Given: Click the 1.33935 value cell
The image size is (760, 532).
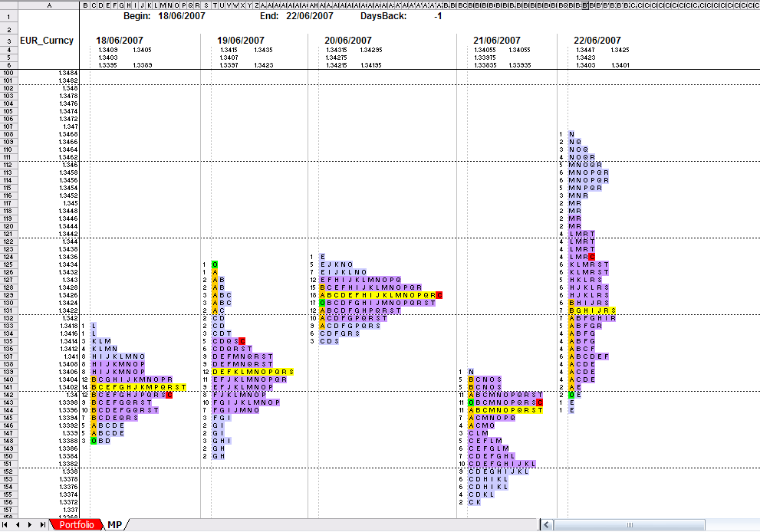Looking at the screenshot, I should (520, 65).
